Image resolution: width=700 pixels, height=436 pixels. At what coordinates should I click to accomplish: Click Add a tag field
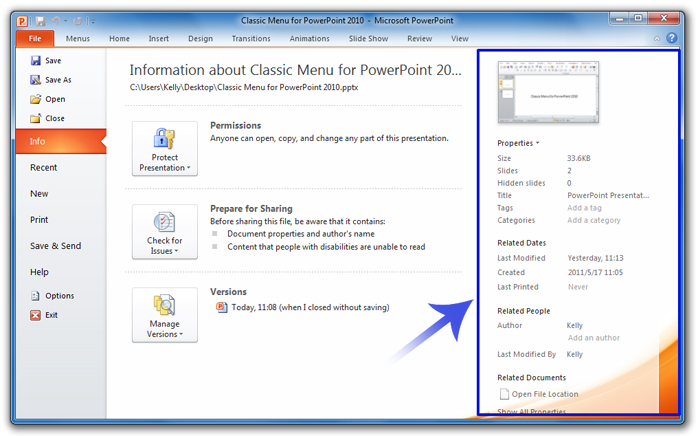click(584, 208)
